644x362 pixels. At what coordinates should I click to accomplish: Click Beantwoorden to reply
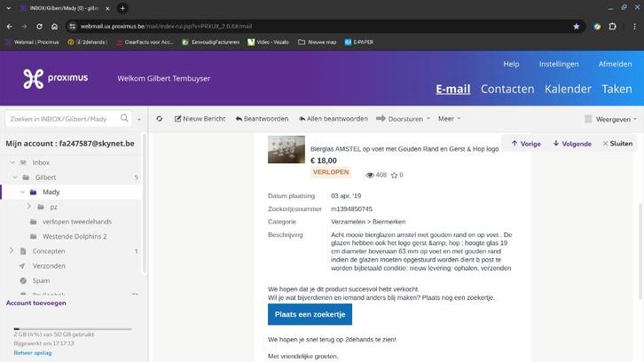pos(262,119)
